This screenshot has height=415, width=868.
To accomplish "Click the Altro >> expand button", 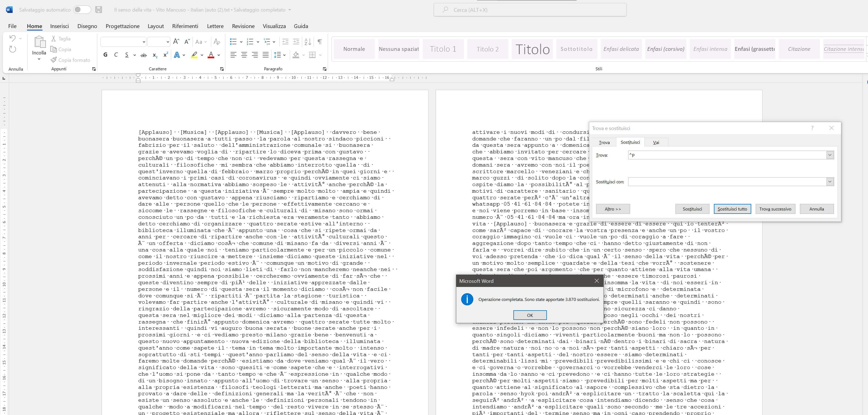I will click(613, 209).
